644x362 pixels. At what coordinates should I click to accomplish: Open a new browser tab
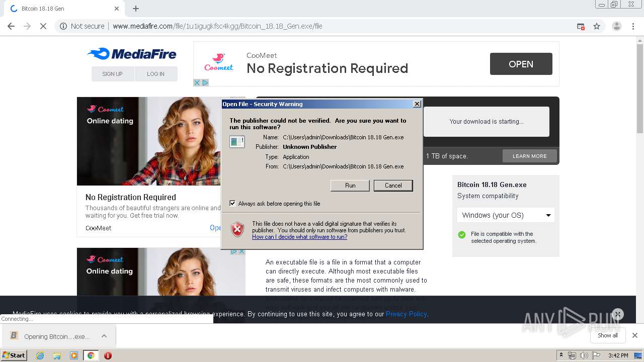[x=136, y=9]
